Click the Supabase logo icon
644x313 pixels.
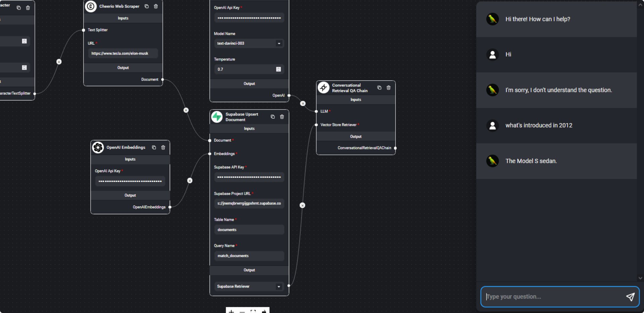tap(217, 117)
